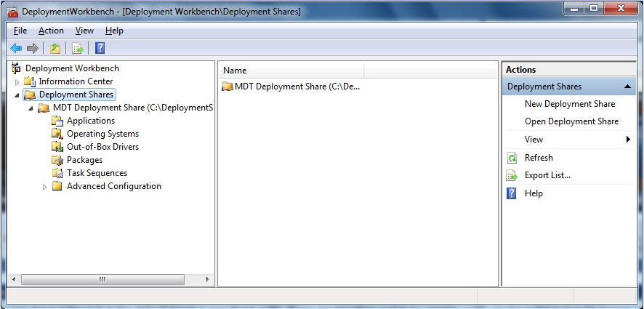Click the Packages node icon
The image size is (644, 309).
click(x=57, y=160)
